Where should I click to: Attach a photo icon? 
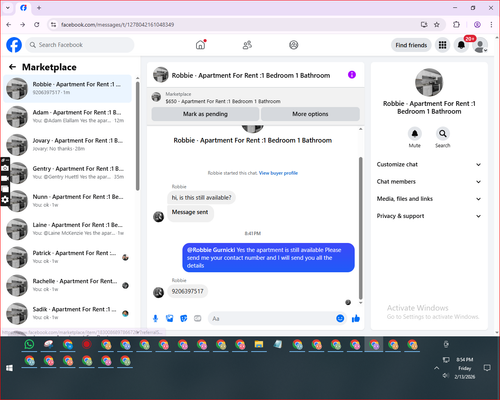[170, 318]
